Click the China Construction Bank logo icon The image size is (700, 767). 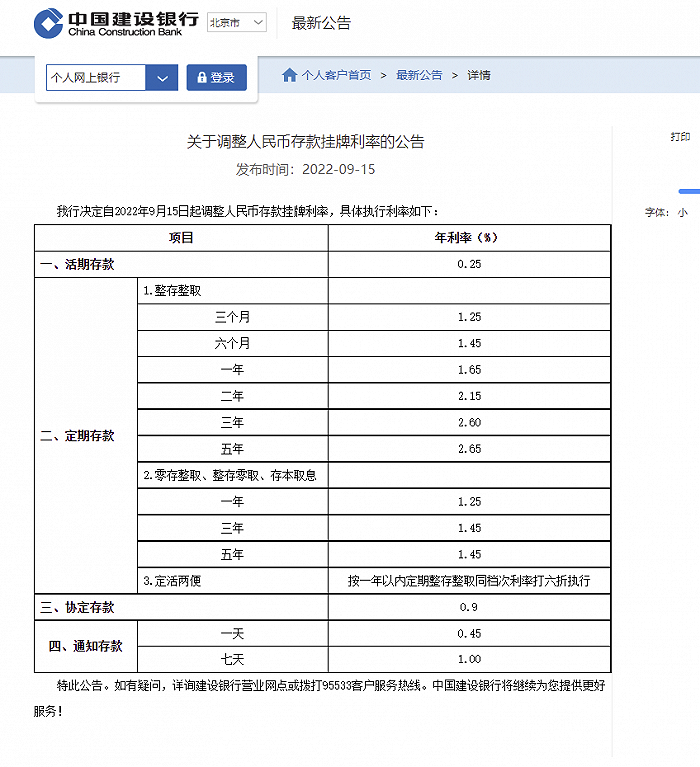(48, 23)
